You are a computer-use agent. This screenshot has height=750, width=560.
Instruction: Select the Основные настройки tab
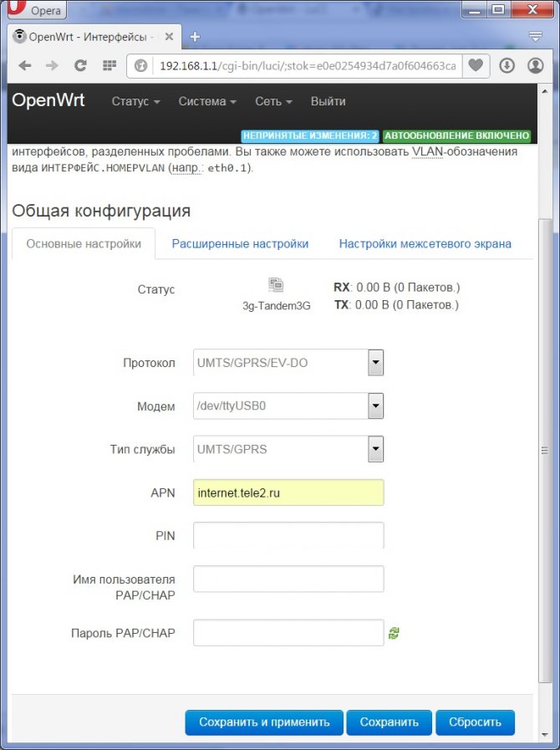84,244
